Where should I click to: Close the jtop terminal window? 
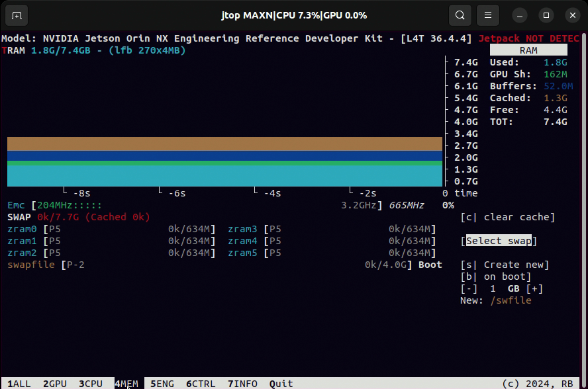tap(572, 15)
